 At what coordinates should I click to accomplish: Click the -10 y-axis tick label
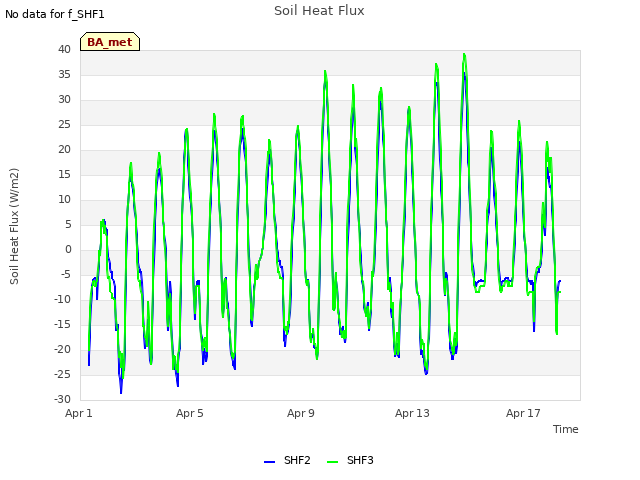pos(63,300)
